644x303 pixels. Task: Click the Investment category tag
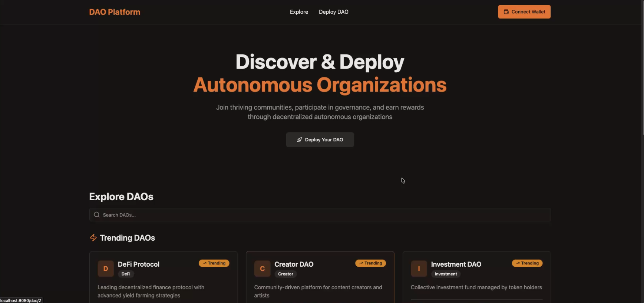[x=446, y=274]
